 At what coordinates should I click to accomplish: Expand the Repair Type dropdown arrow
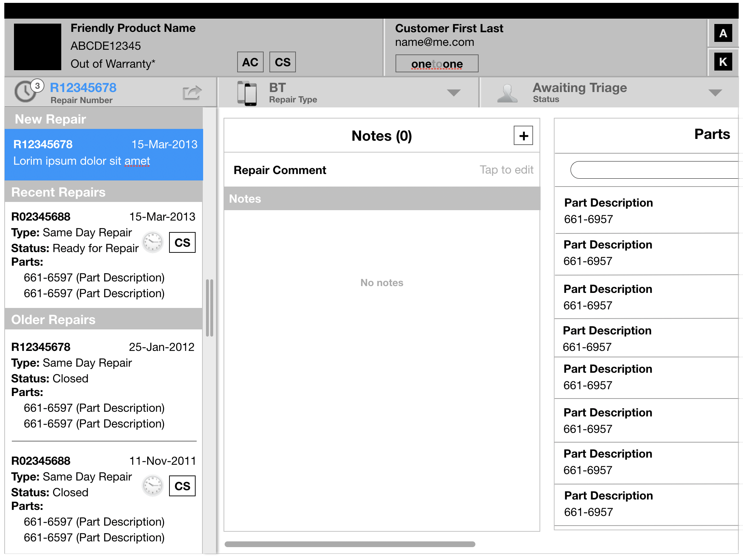pos(454,93)
